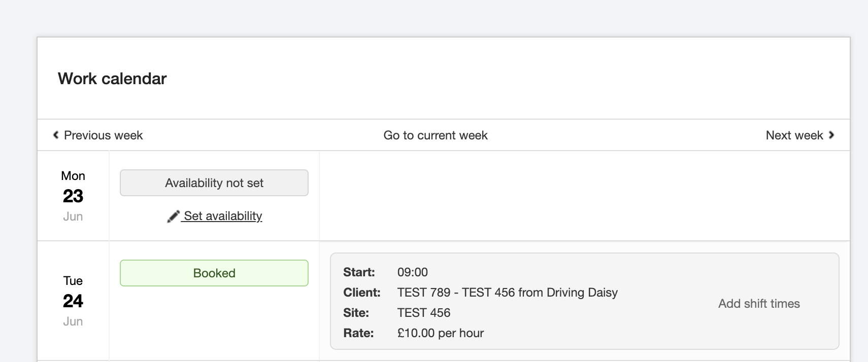Click the Availability not set badge

coord(214,183)
